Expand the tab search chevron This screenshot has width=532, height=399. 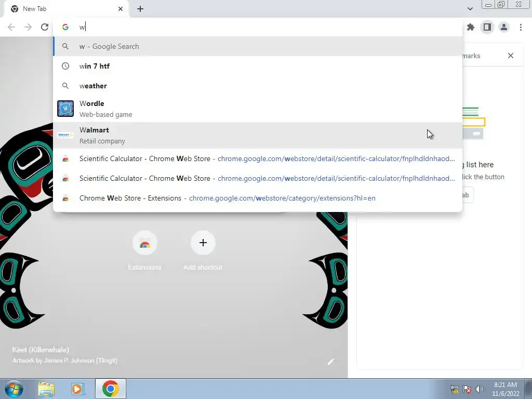pyautogui.click(x=470, y=9)
